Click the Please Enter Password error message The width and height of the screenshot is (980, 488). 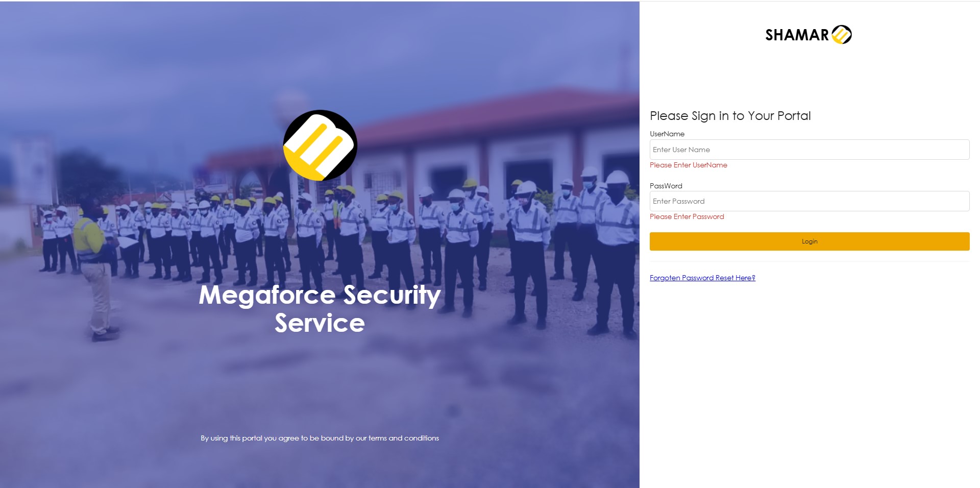click(687, 216)
